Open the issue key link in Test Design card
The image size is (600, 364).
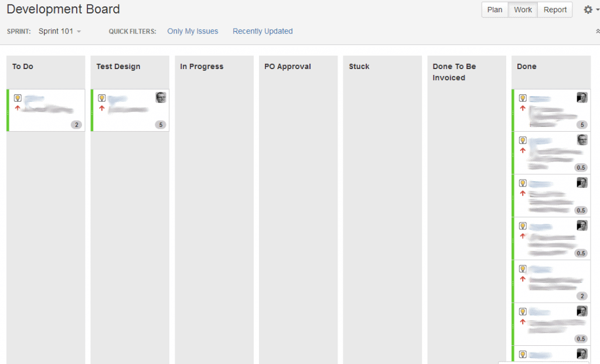(118, 98)
